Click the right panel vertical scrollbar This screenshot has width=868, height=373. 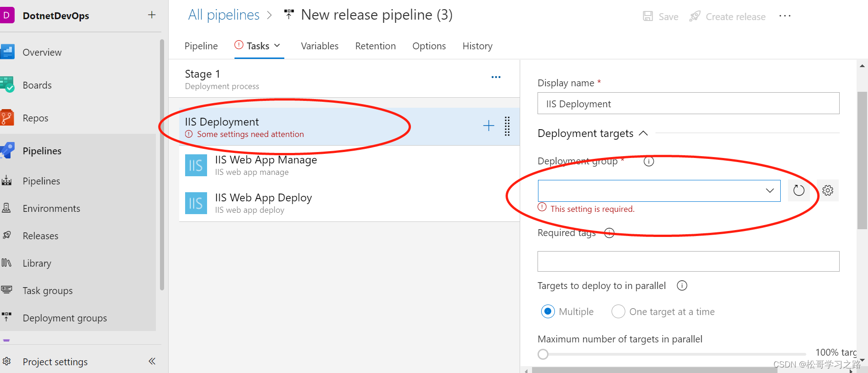point(862,160)
